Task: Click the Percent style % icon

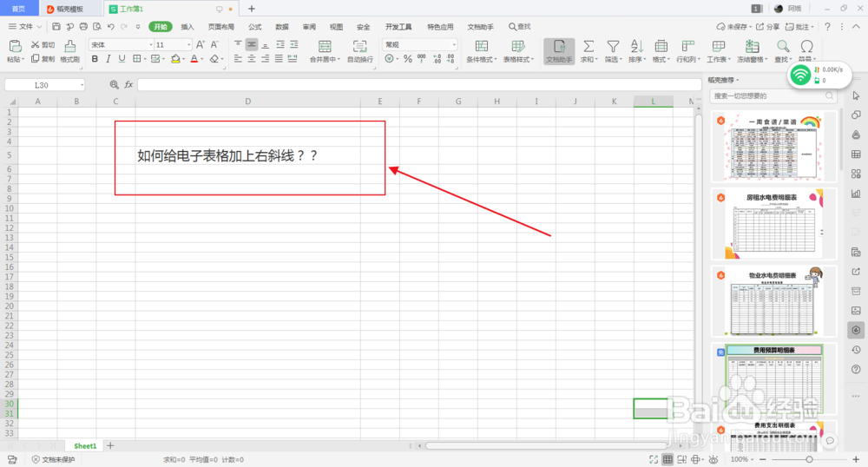Action: [407, 59]
